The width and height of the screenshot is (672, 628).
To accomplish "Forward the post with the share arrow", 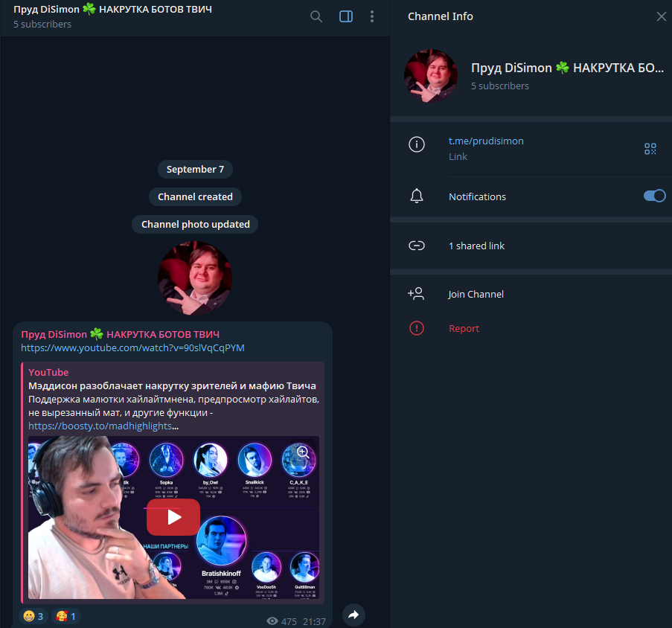I will [353, 615].
